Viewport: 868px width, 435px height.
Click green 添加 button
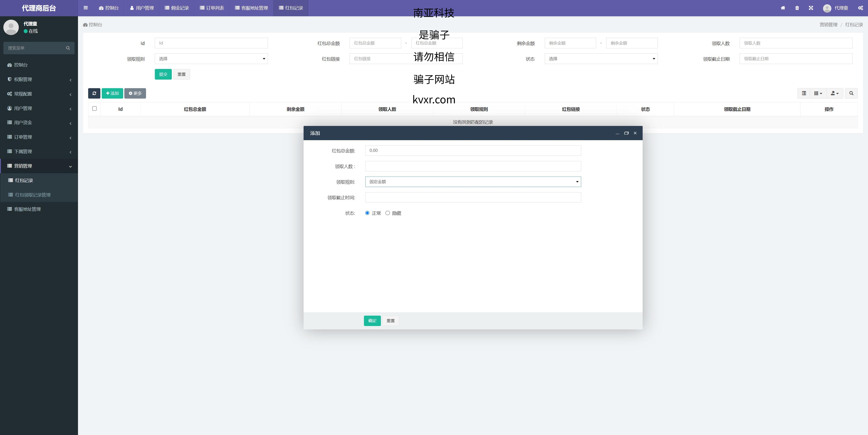click(x=112, y=93)
